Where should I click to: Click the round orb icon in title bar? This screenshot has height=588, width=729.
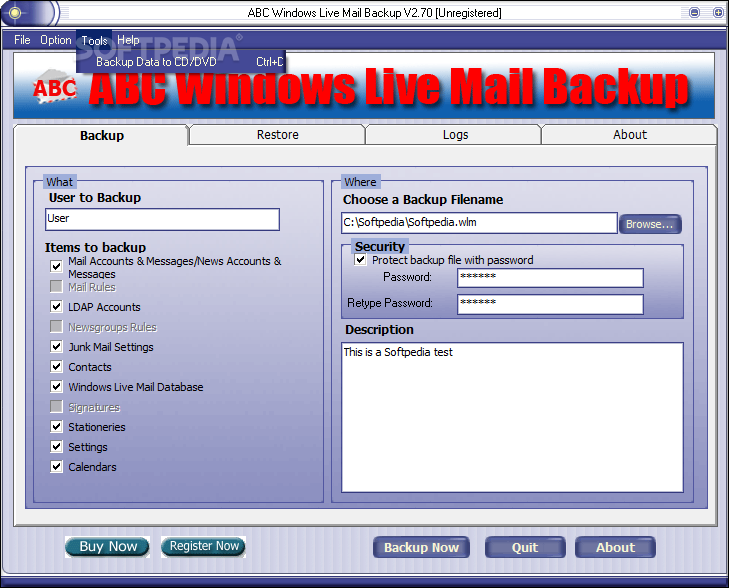coord(15,13)
